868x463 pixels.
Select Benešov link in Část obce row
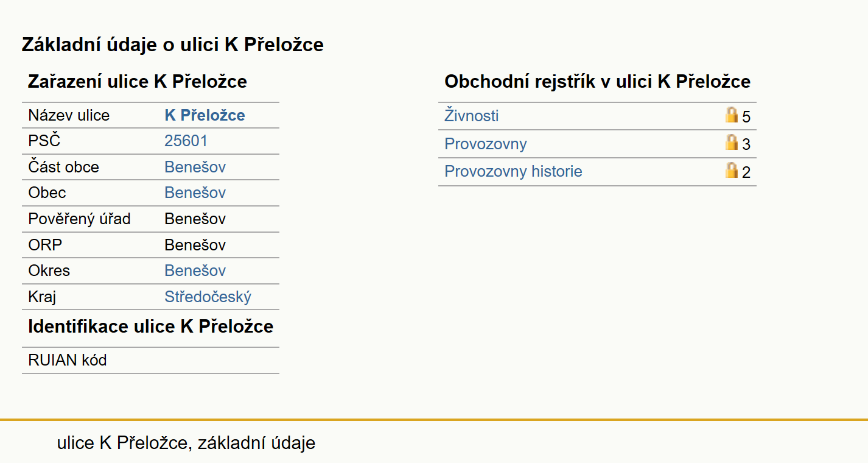(195, 167)
